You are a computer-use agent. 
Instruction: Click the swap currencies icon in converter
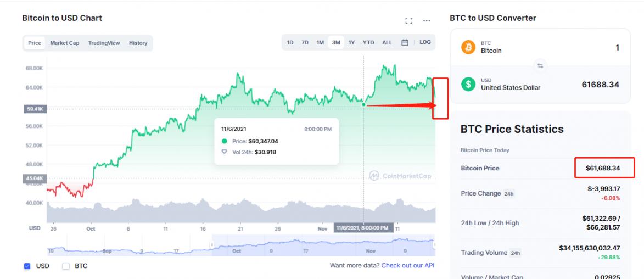[x=540, y=66]
